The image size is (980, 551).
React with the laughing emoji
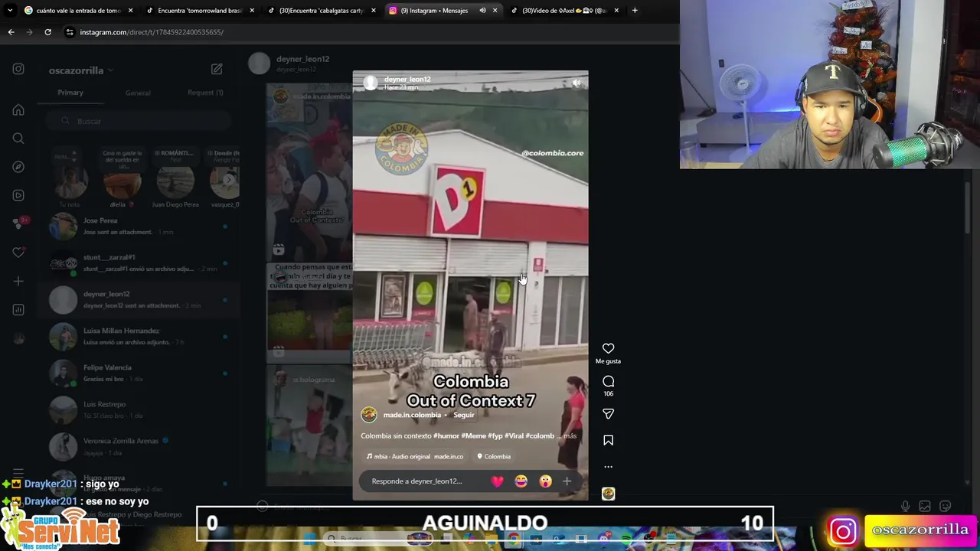click(x=521, y=481)
